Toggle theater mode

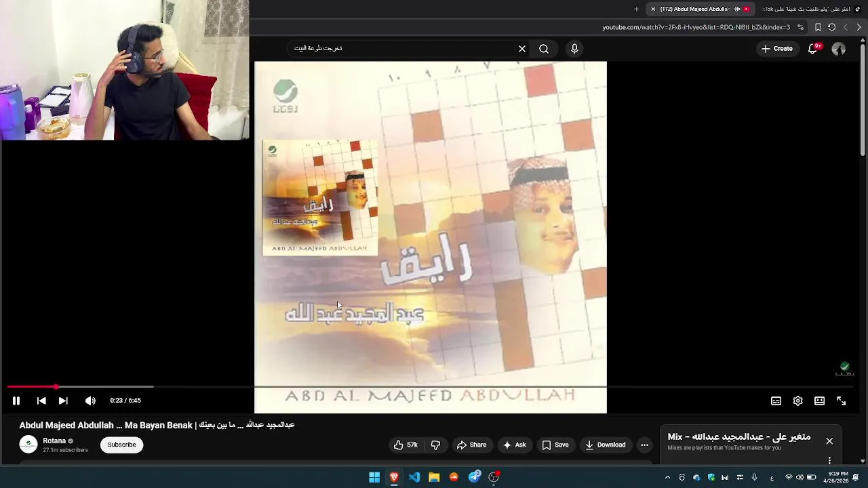[819, 401]
